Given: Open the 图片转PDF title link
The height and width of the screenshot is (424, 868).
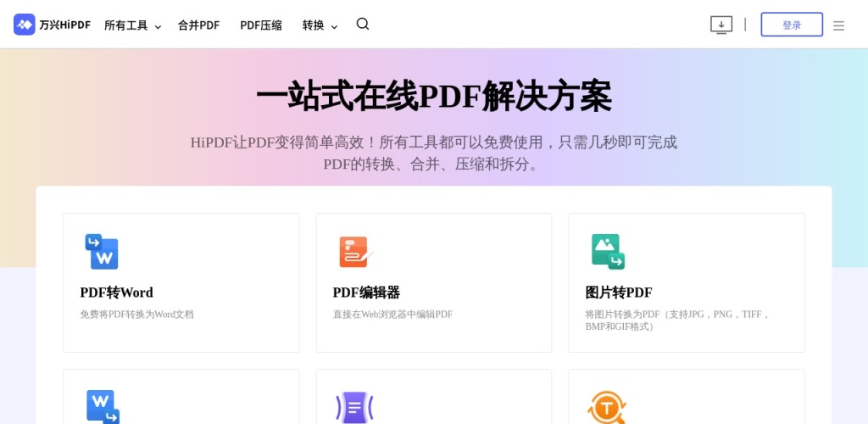Looking at the screenshot, I should coord(619,293).
